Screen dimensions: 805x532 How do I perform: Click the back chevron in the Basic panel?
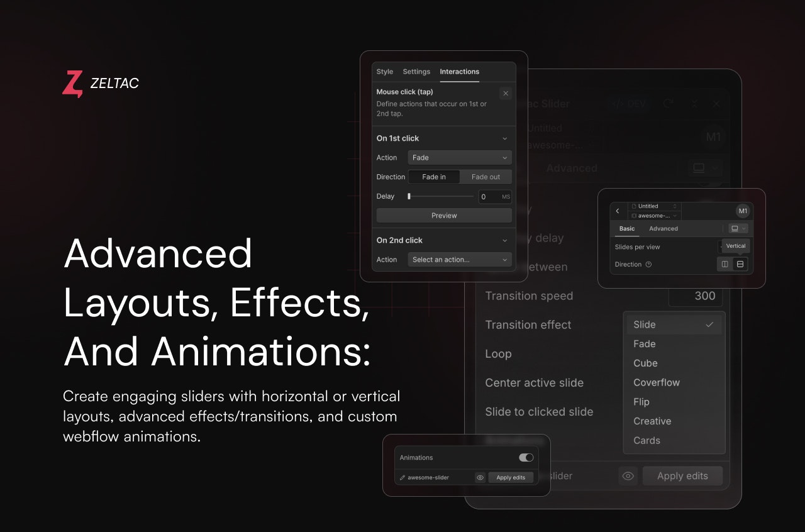point(618,211)
